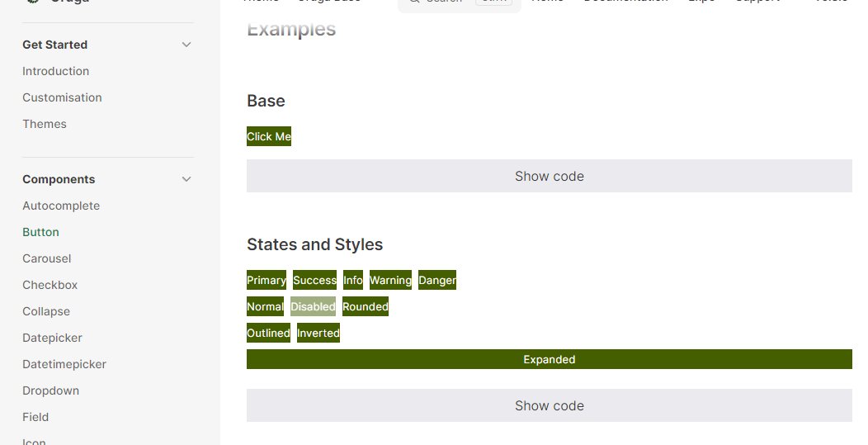The image size is (868, 445).
Task: Click the Disabled button
Action: (313, 306)
